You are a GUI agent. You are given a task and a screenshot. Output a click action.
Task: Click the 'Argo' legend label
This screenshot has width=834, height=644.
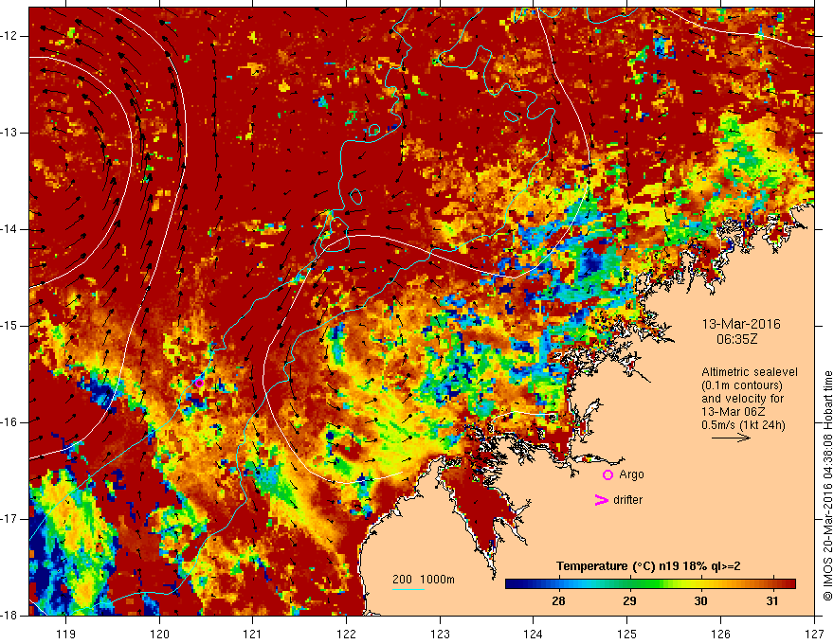[x=631, y=474]
